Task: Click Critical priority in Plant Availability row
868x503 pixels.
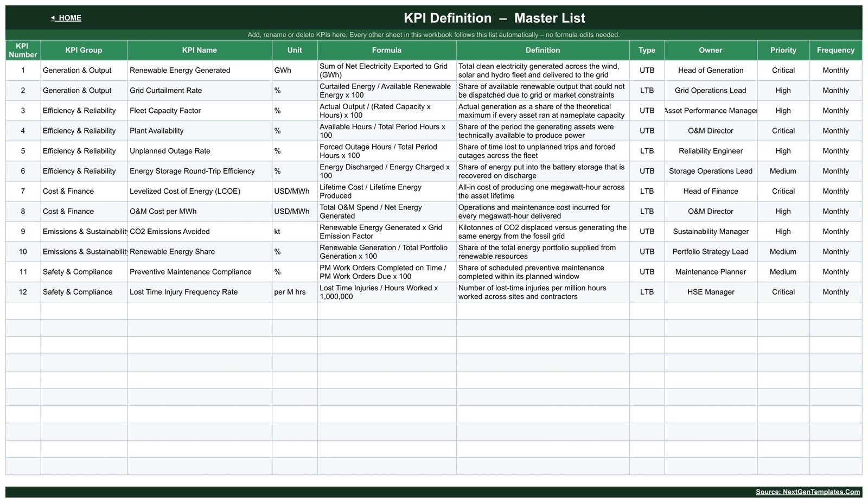Action: pyautogui.click(x=783, y=131)
